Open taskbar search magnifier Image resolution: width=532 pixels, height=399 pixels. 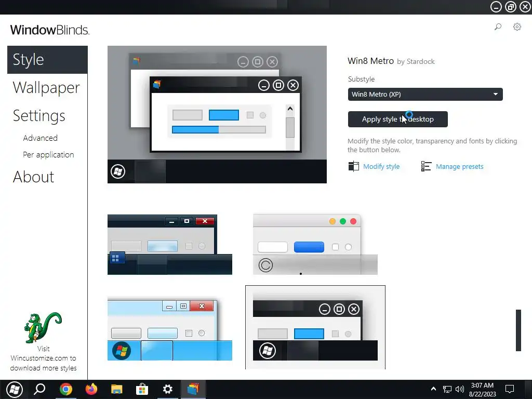tap(39, 389)
